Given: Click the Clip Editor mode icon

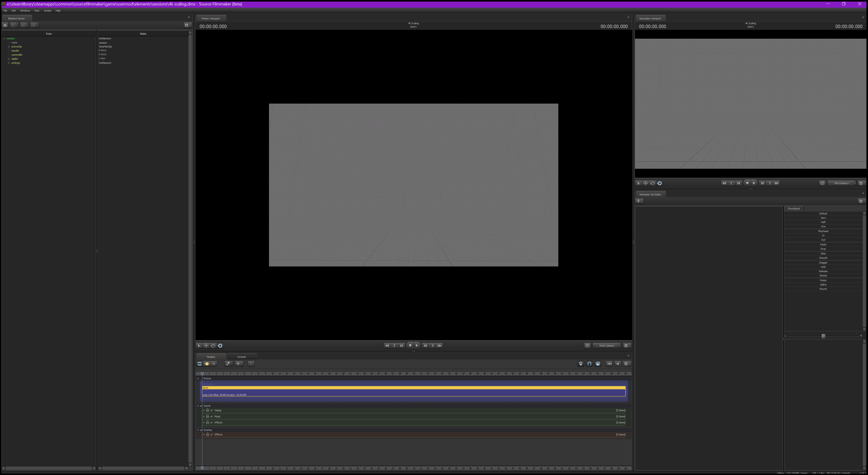Looking at the screenshot, I should [x=199, y=364].
